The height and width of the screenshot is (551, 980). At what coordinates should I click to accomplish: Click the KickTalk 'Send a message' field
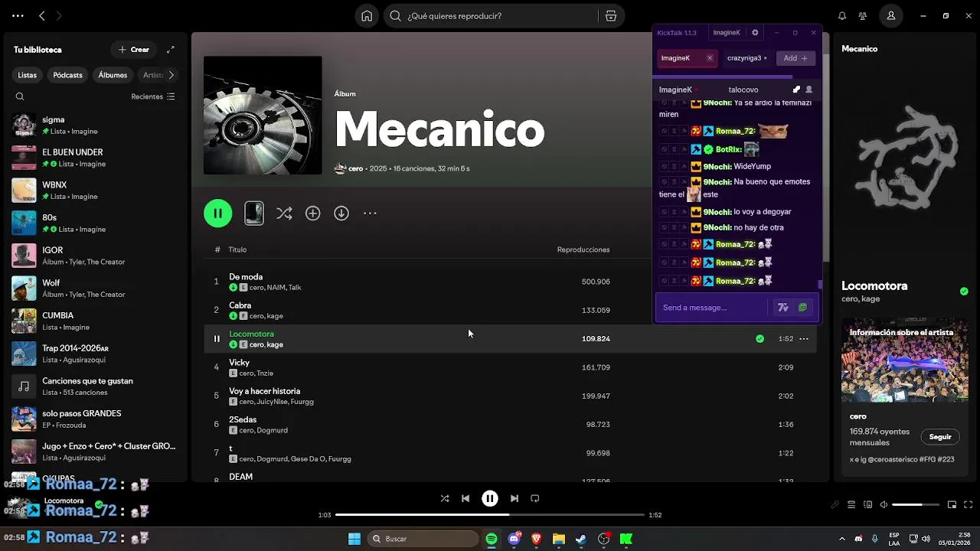tap(712, 308)
